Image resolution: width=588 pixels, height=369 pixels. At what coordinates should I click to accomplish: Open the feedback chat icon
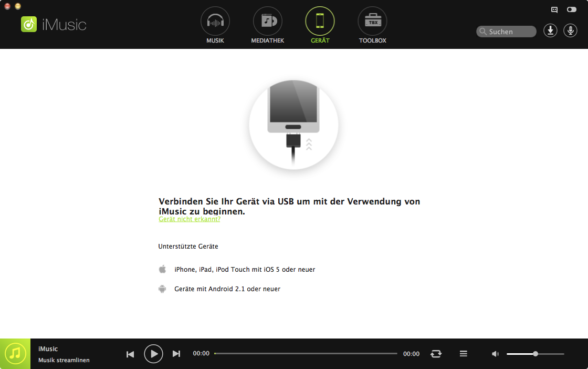(x=554, y=10)
